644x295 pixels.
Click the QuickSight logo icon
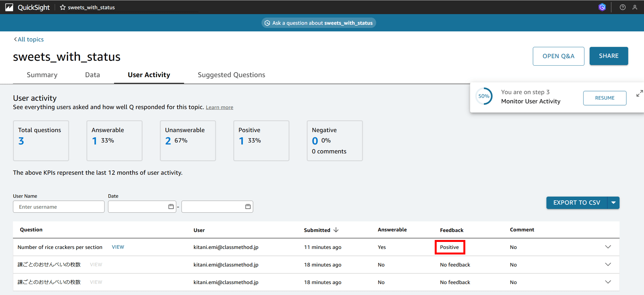pos(9,7)
